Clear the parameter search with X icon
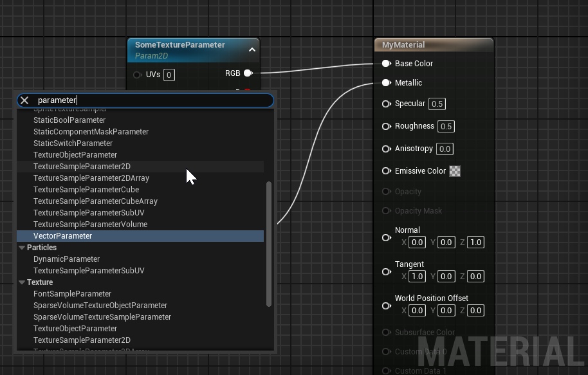This screenshot has height=375, width=588. click(x=24, y=100)
